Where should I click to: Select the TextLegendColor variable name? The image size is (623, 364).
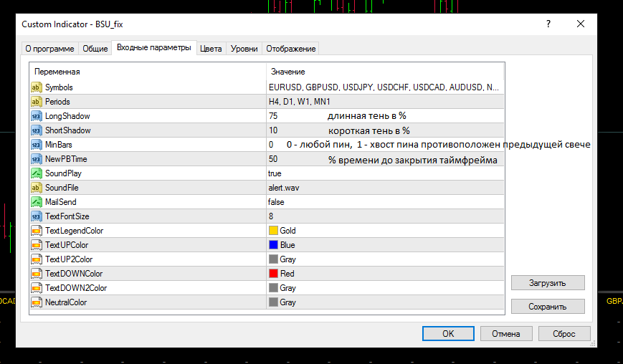75,230
